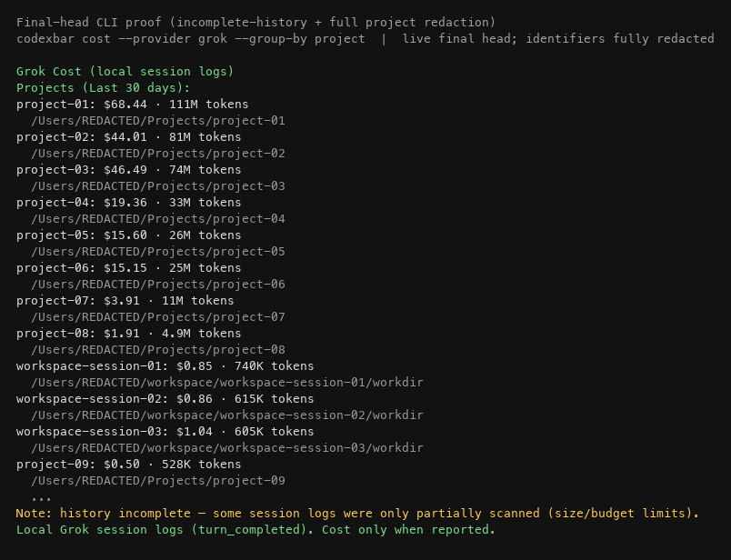Screen dimensions: 731x560
Task: Open path /Users/REDACTED/Projects/project-05
Action: point(158,252)
